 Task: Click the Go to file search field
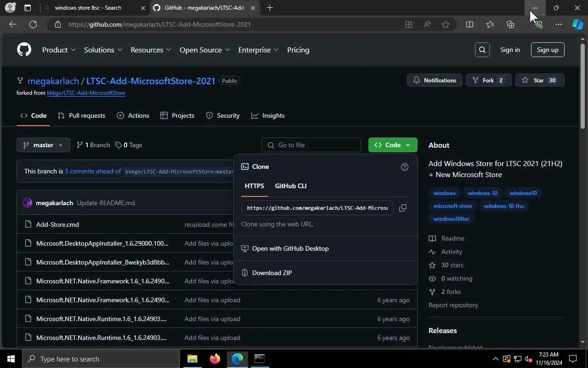click(x=311, y=145)
